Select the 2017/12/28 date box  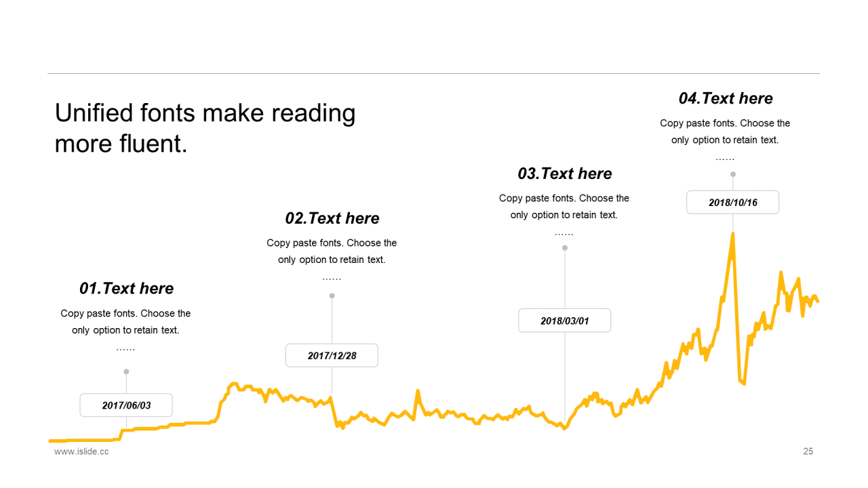[332, 355]
